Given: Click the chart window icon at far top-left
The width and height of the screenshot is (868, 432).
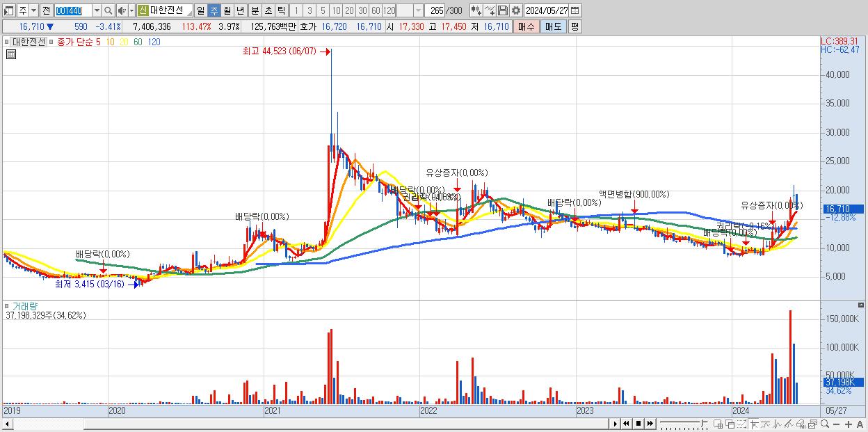Looking at the screenshot, I should tap(9, 10).
